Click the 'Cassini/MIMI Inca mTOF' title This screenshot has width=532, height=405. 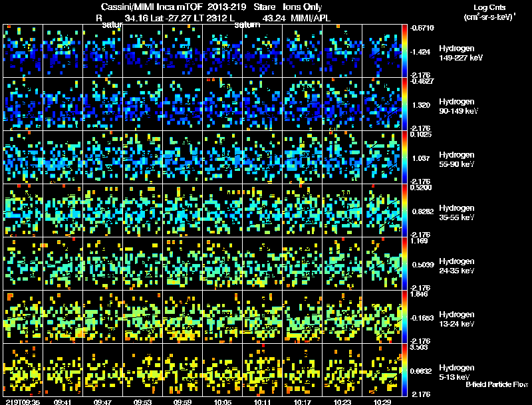152,7
